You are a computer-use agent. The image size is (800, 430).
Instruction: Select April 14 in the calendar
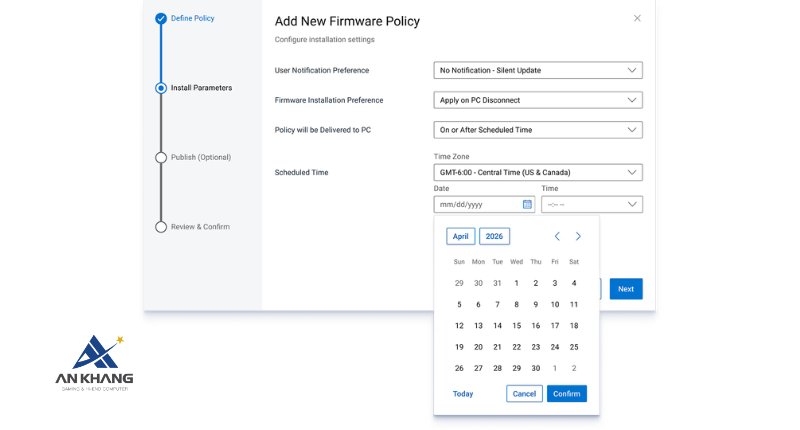click(497, 325)
